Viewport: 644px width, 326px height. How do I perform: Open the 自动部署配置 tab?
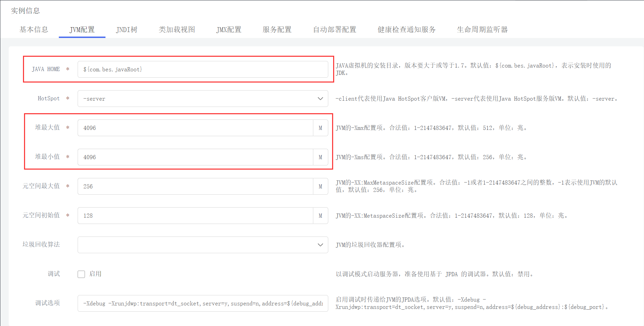334,30
